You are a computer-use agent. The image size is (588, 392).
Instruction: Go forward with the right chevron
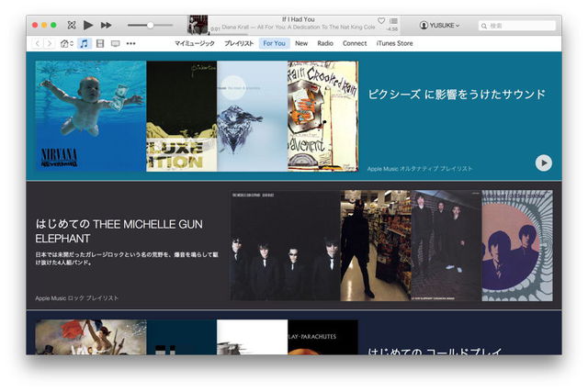49,43
